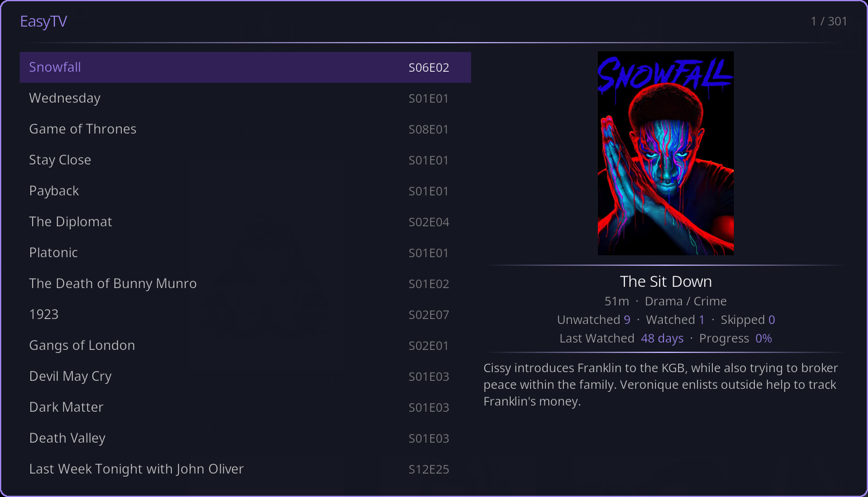Select the 1923 show row
Image resolution: width=868 pixels, height=497 pixels.
(245, 315)
